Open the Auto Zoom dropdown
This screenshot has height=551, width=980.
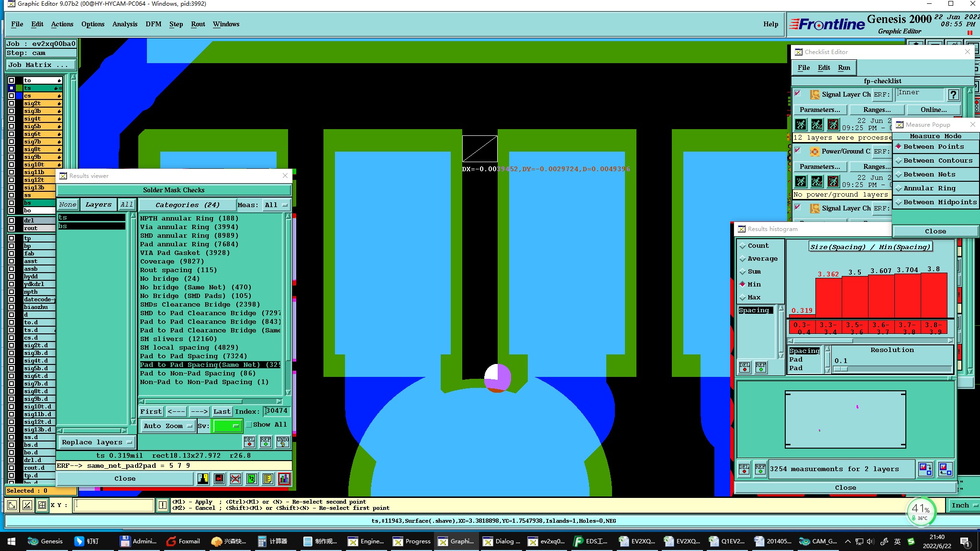coord(167,426)
